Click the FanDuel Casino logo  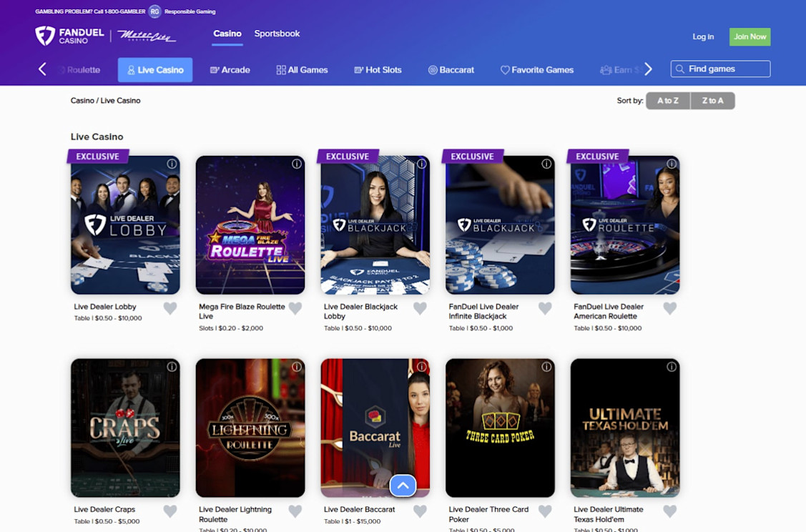69,36
